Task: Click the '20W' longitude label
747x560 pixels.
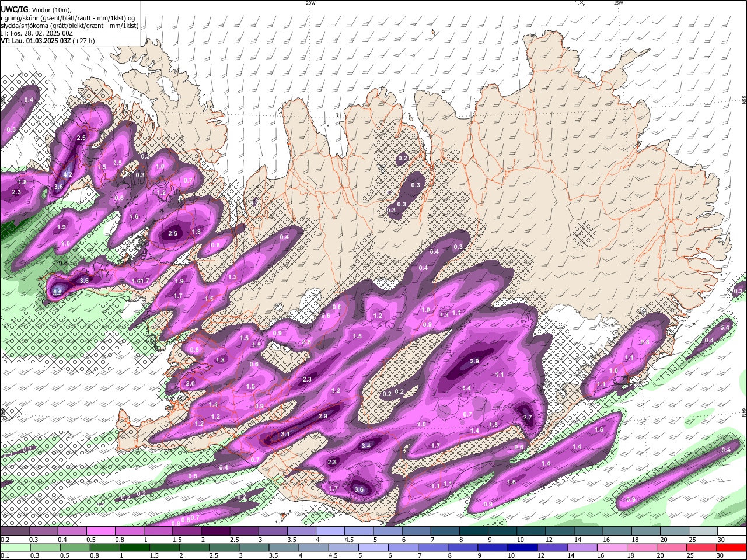Action: (x=310, y=3)
